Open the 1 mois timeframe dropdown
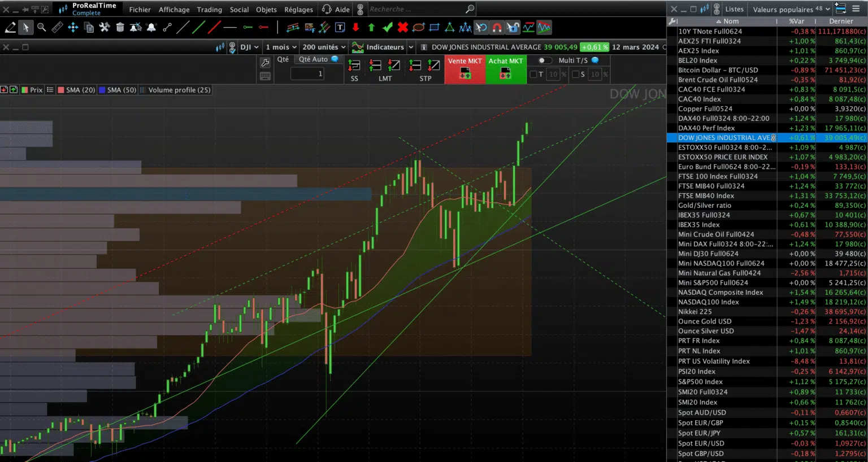 coord(281,47)
